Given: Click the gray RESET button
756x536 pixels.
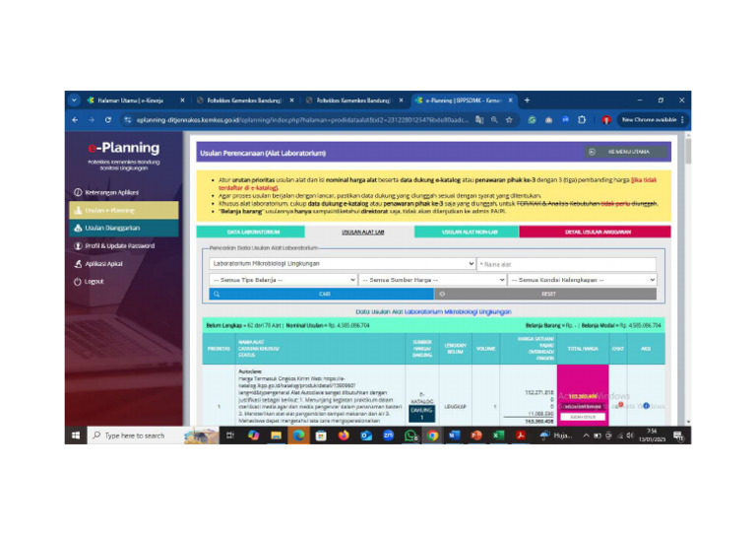Looking at the screenshot, I should 545,294.
